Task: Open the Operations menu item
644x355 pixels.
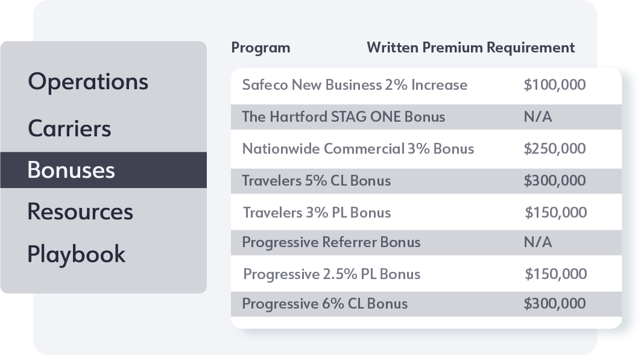Action: tap(88, 82)
